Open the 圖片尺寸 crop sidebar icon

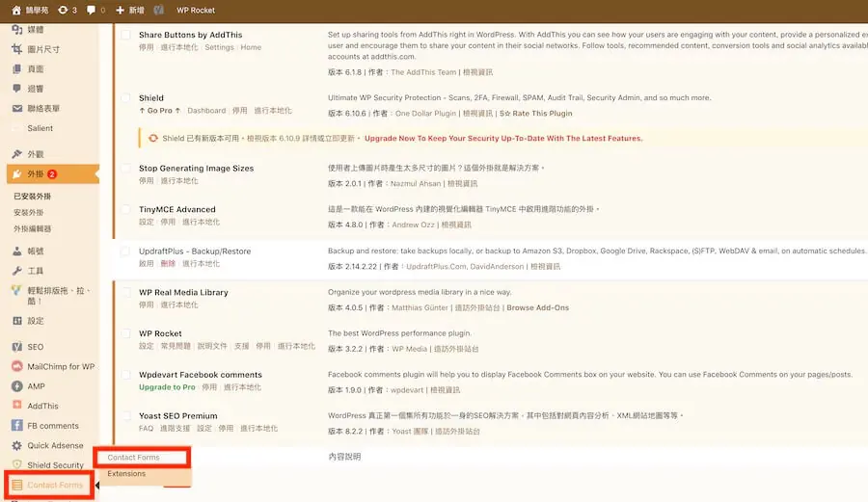tap(17, 49)
